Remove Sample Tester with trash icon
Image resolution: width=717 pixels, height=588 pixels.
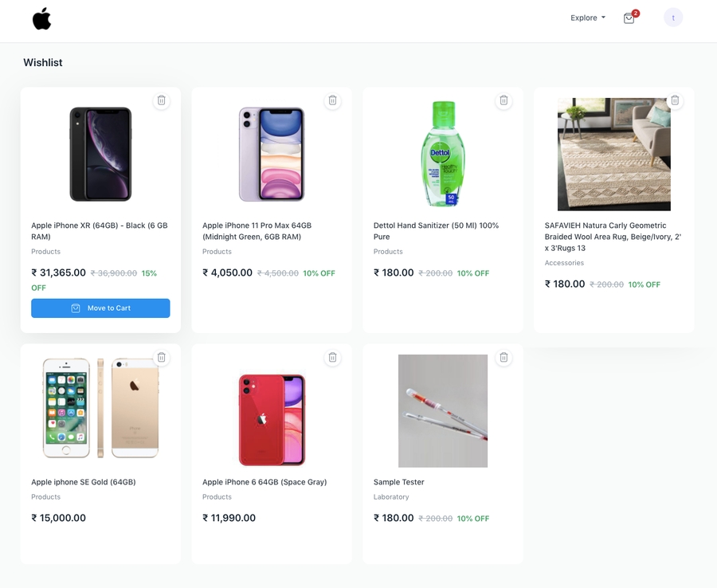point(503,358)
